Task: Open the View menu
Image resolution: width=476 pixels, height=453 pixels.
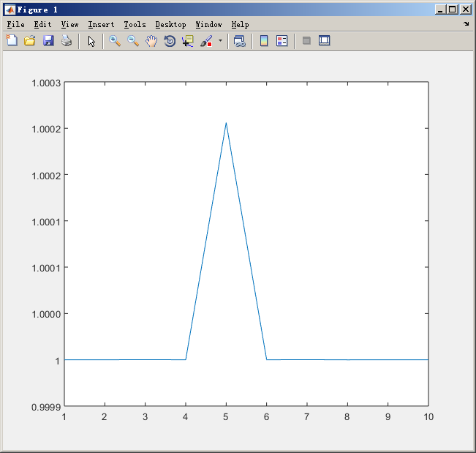Action: (x=69, y=24)
